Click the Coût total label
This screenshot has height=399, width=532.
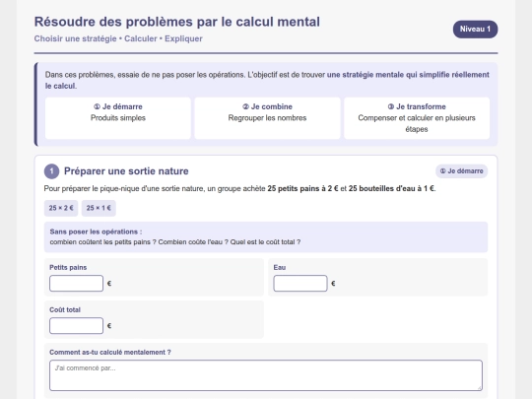pyautogui.click(x=65, y=309)
